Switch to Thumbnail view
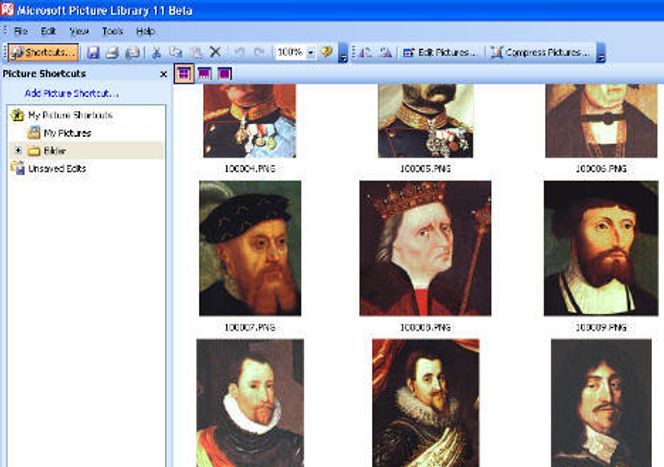The height and width of the screenshot is (467, 664). tap(185, 73)
